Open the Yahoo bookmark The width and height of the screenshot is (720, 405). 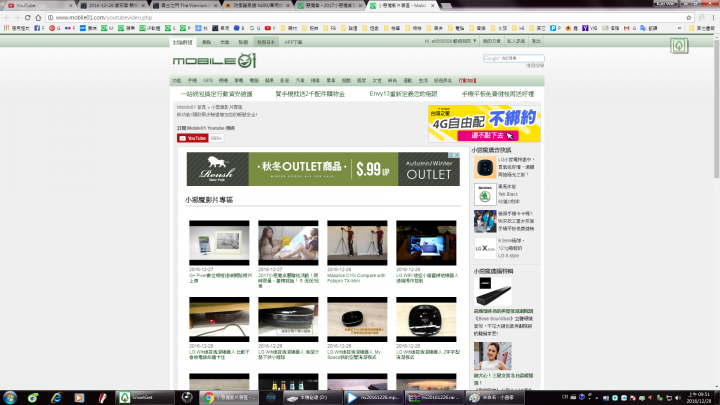(589, 28)
